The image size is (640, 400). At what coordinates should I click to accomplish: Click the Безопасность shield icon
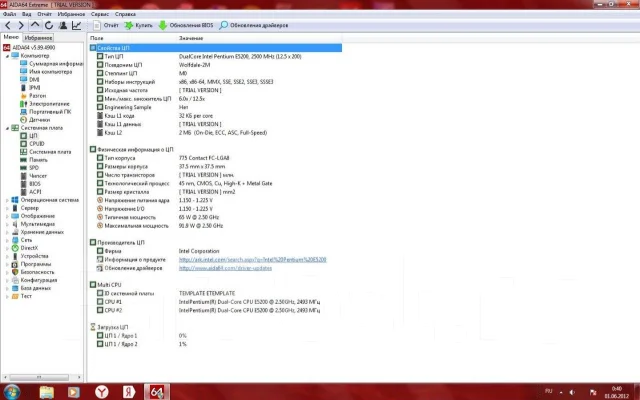15,272
